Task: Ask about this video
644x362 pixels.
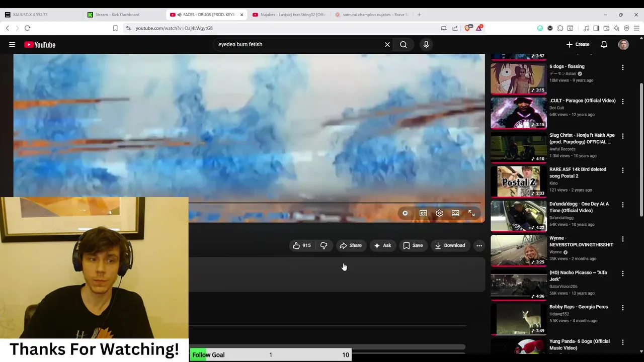Action: [x=382, y=245]
